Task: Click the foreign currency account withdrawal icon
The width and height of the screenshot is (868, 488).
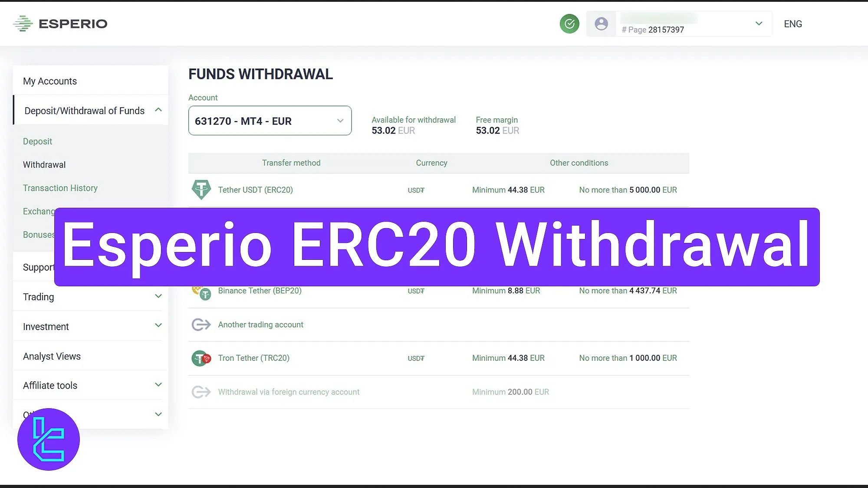Action: (x=201, y=392)
